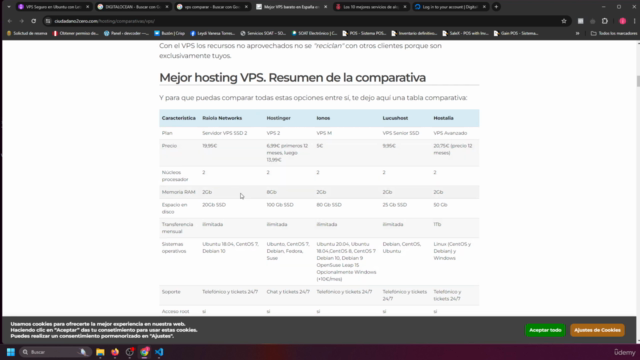This screenshot has width=640, height=360.
Task: Open the 'Solicitud de reserva' bookmark
Action: tap(27, 33)
